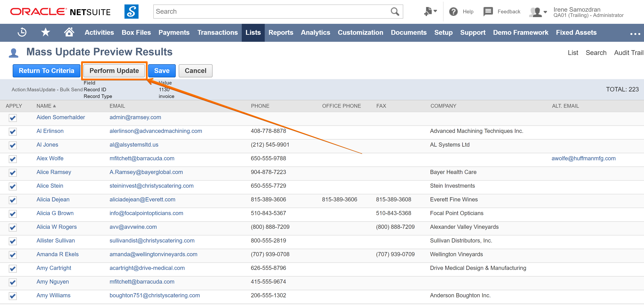This screenshot has height=305, width=644.
Task: Uncheck Apply for Alicia W Rogers
Action: (13, 228)
